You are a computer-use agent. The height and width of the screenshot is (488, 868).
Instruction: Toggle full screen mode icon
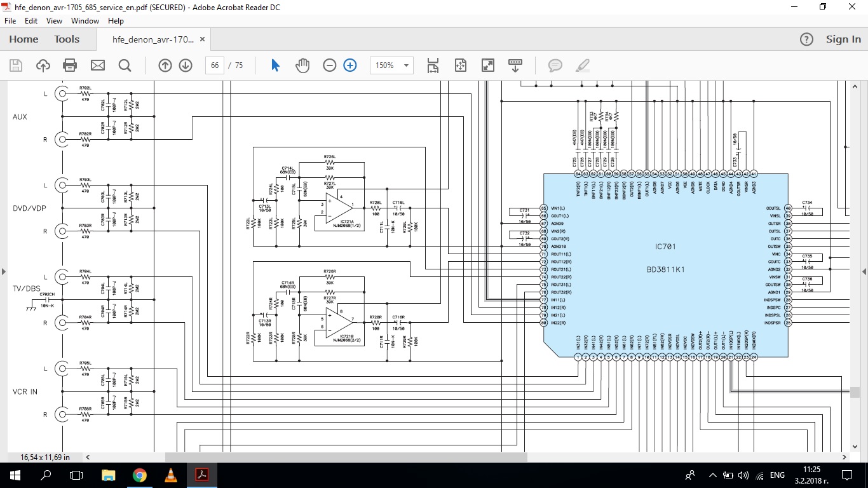(x=488, y=65)
